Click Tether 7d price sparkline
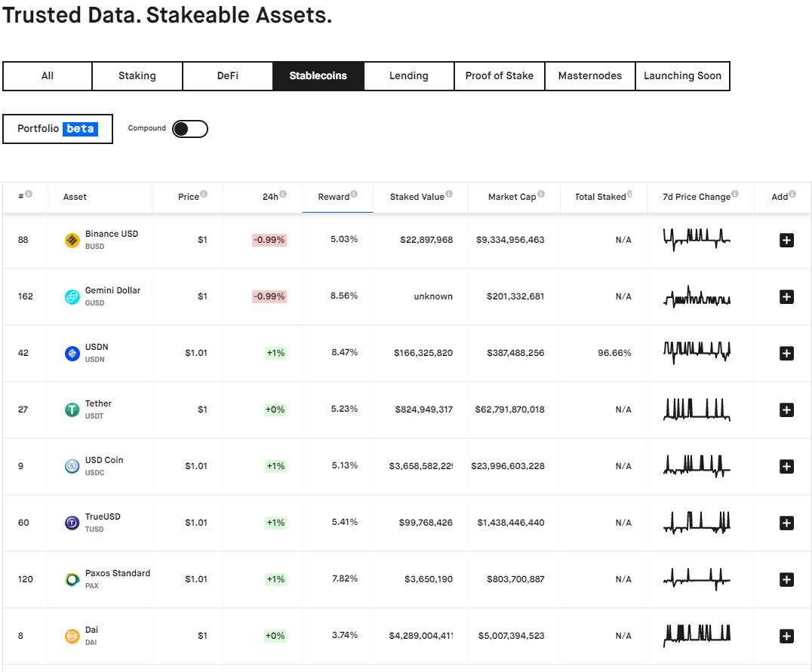This screenshot has height=672, width=812. coord(697,410)
